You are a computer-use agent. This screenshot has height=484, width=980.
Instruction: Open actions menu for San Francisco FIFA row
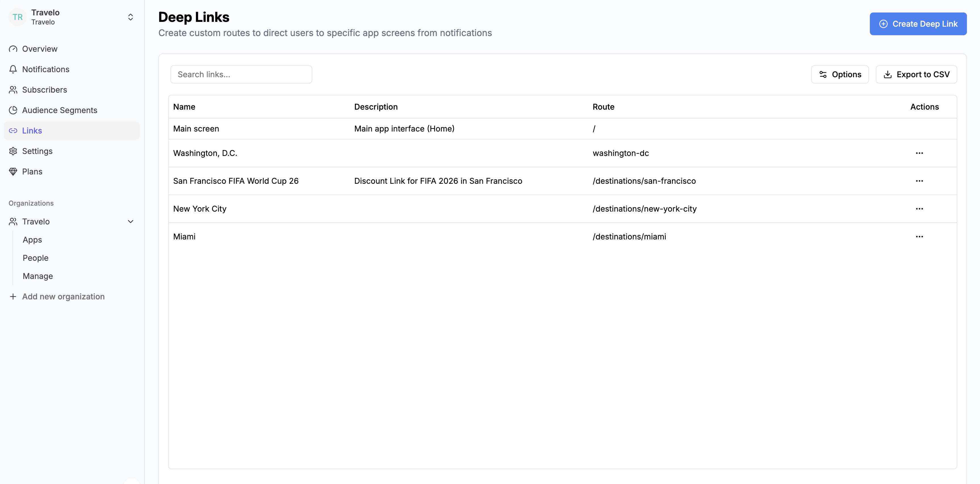click(x=919, y=181)
